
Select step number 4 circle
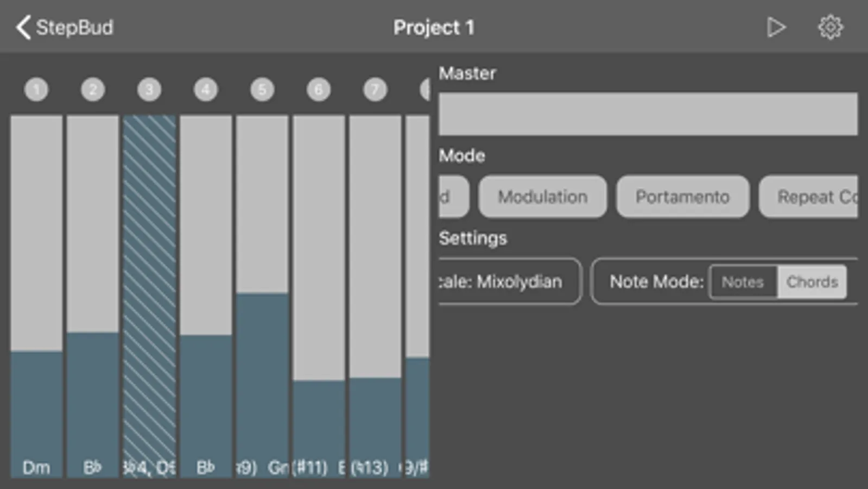tap(206, 90)
